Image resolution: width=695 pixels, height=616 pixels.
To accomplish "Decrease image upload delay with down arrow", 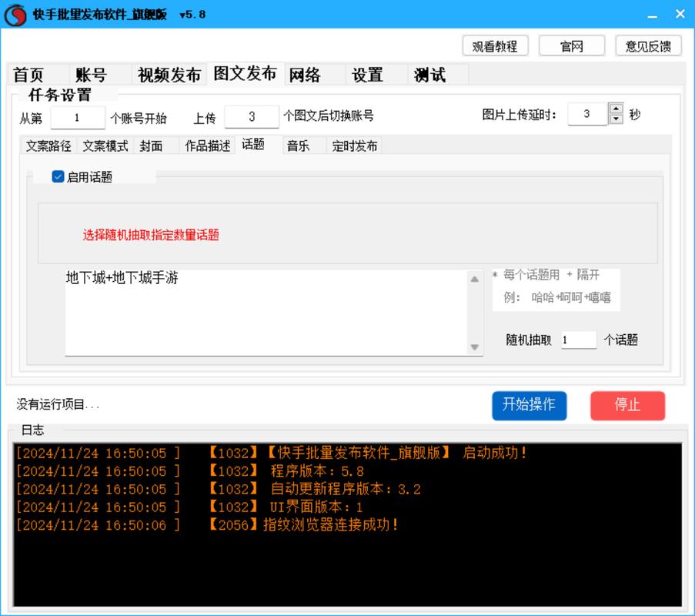I will pos(616,119).
